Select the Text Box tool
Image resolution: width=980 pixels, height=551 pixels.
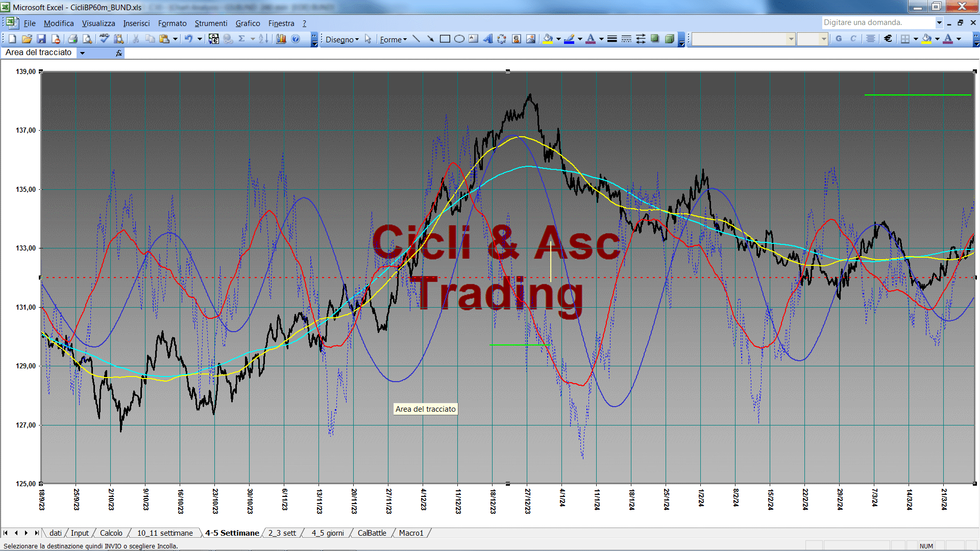474,39
